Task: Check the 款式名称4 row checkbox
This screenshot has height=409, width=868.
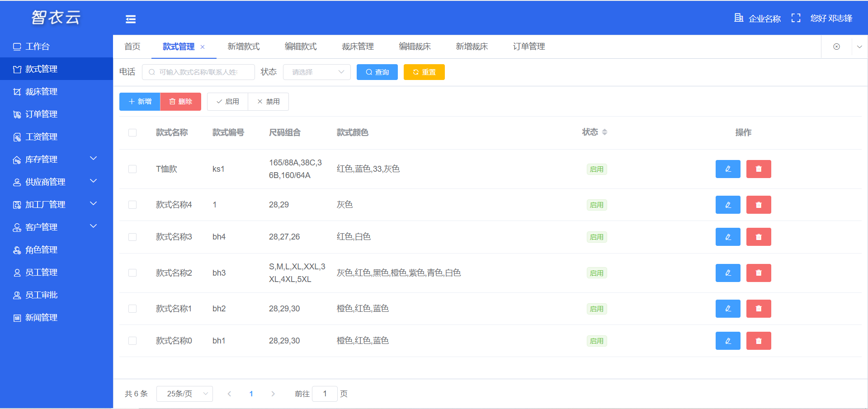Action: point(132,205)
